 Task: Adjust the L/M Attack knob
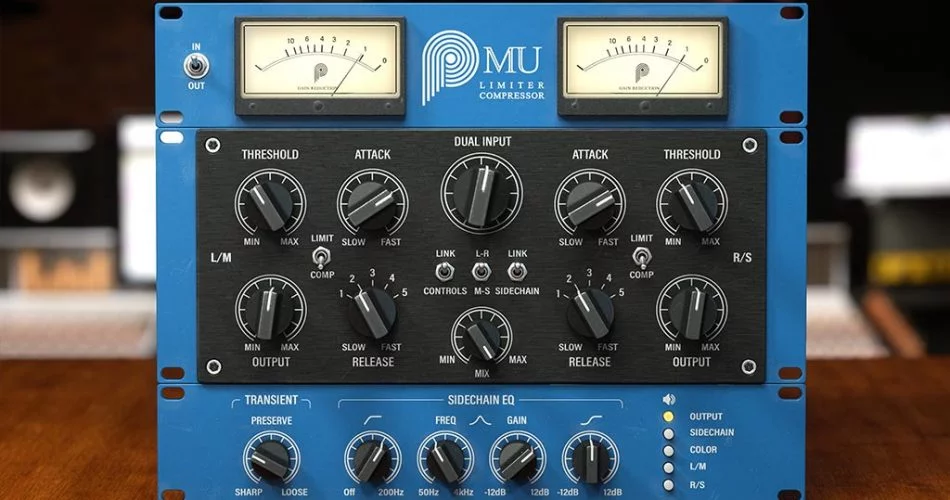[x=372, y=204]
